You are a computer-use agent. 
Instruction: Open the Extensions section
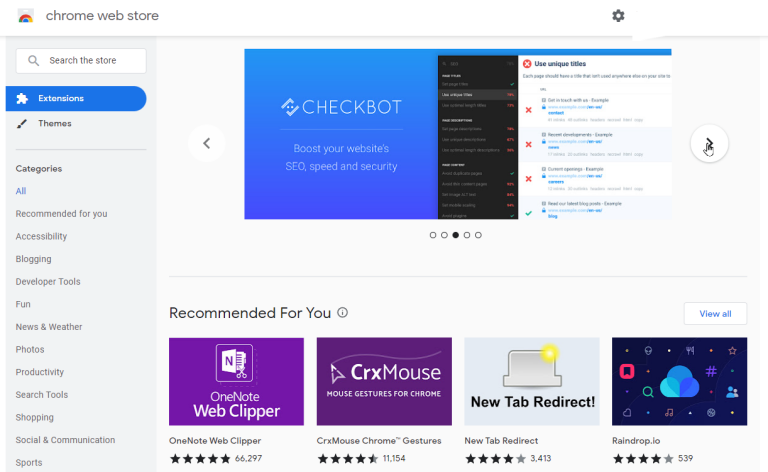pos(76,98)
